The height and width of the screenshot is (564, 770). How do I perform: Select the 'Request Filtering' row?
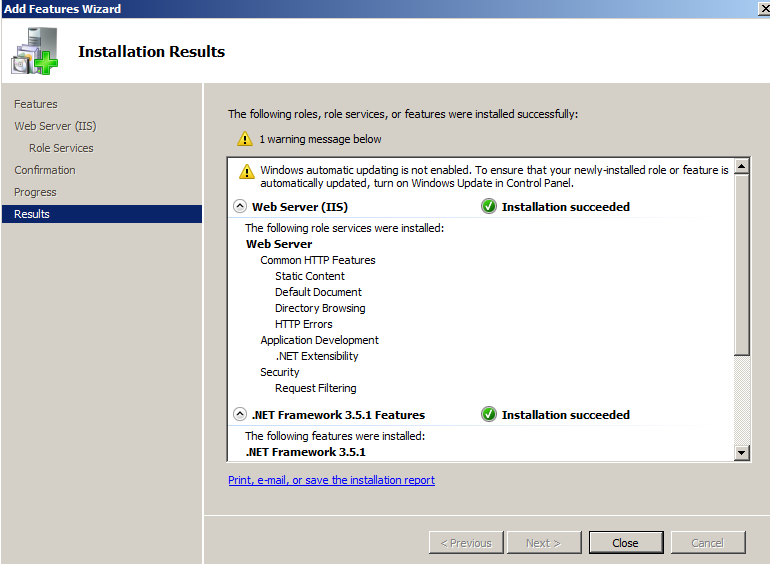pos(316,388)
